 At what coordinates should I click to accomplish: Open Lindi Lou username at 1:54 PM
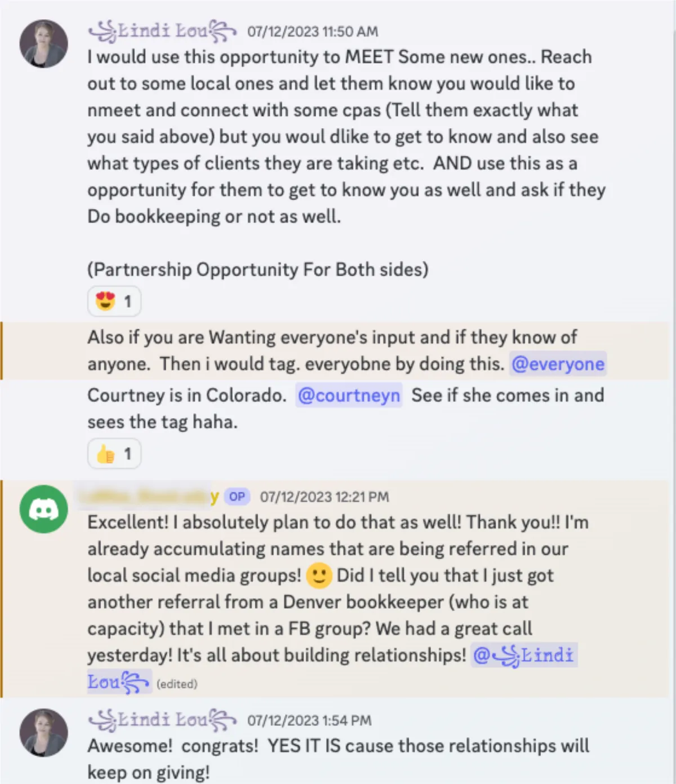click(162, 720)
